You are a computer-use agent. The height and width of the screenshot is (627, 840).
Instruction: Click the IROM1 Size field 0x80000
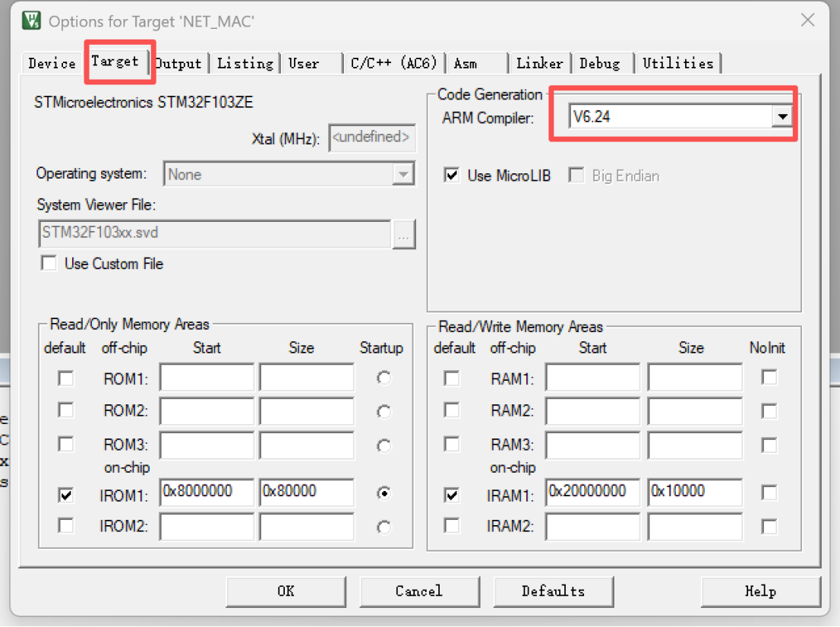(x=306, y=492)
